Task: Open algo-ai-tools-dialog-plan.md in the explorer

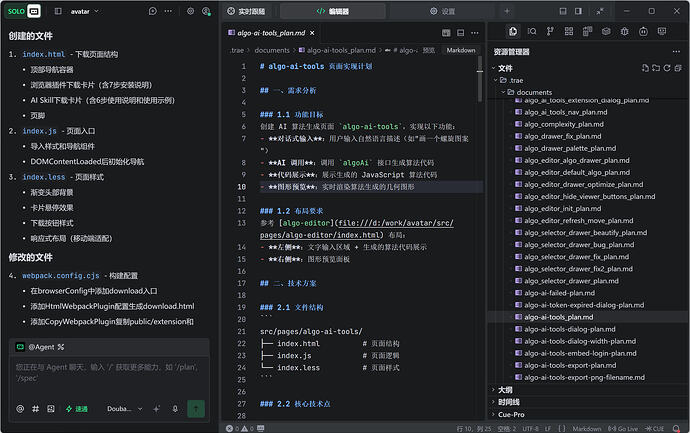Action: [x=570, y=329]
